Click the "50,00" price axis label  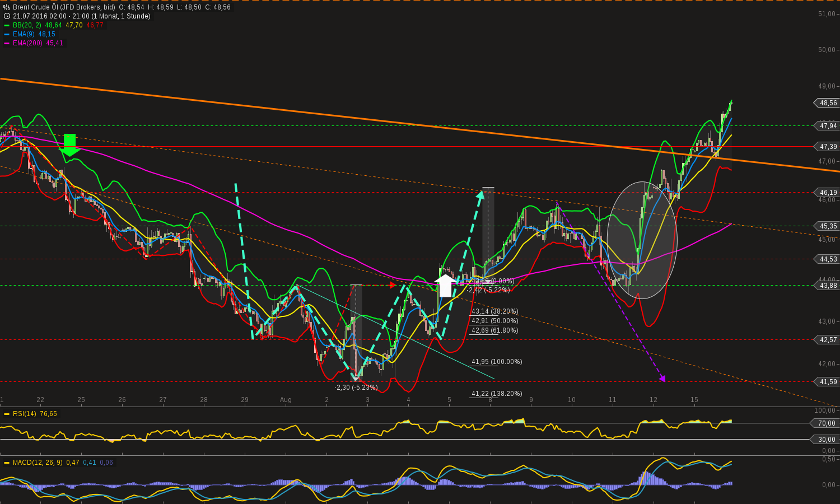pos(827,50)
